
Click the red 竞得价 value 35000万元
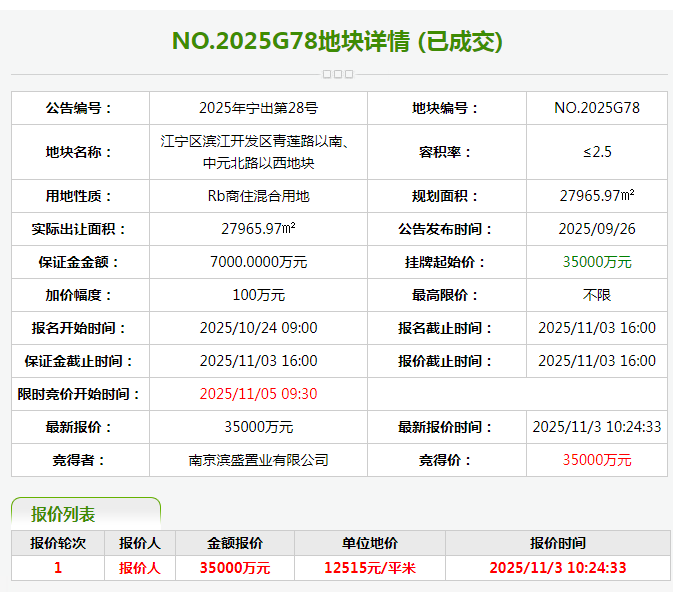click(597, 460)
